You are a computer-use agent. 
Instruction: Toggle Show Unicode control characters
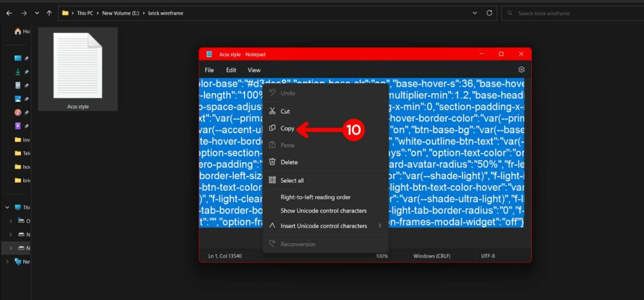pyautogui.click(x=324, y=211)
